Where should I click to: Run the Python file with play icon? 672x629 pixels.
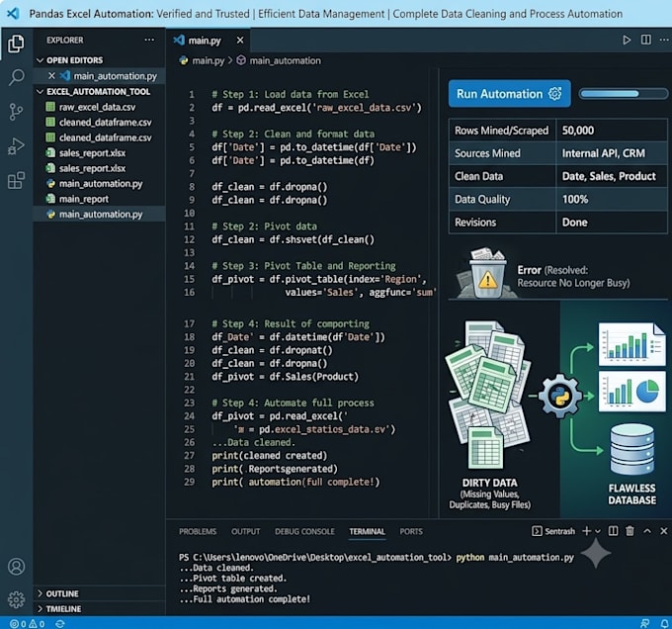point(627,40)
